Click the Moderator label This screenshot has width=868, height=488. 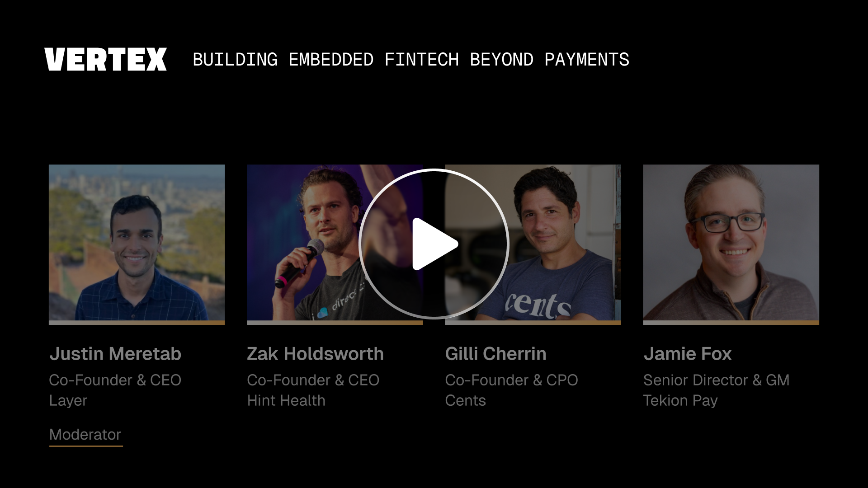coord(85,435)
